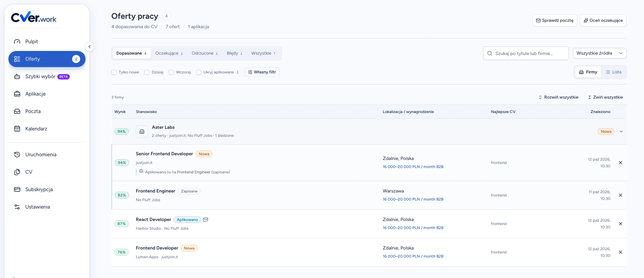Open the Senior Frontend Developer offer title
Image resolution: width=644 pixels, height=278 pixels.
(x=164, y=154)
